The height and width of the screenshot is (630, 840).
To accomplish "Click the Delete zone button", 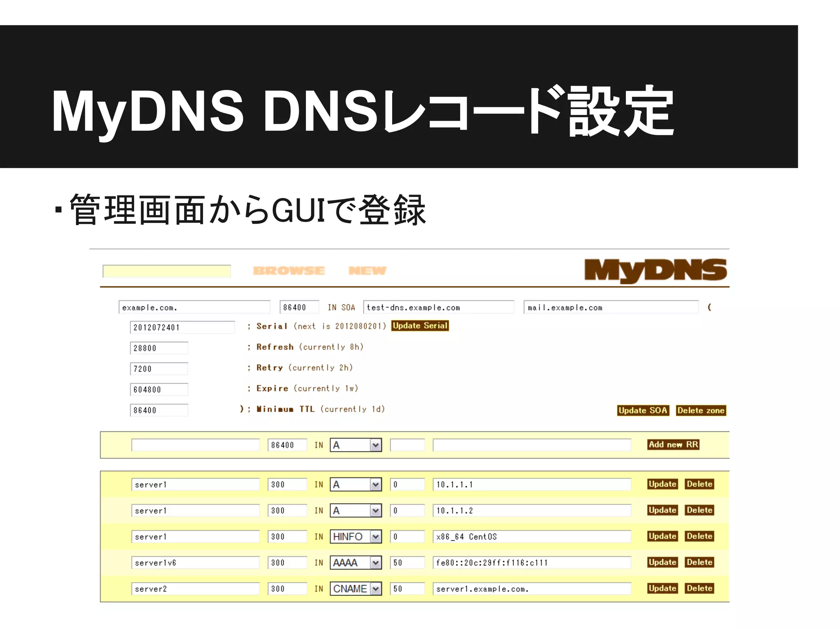I will pos(701,411).
